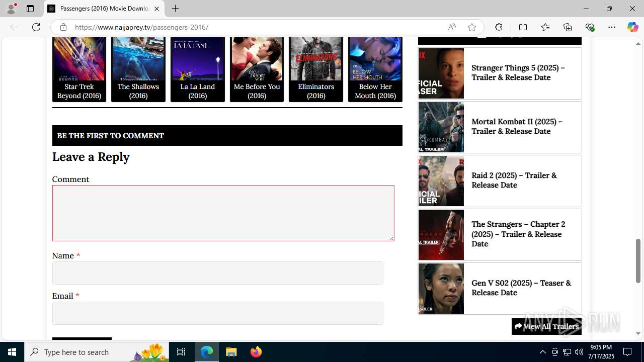Open Raid 2 (2025) trailer link
Image resolution: width=644 pixels, height=362 pixels.
(x=514, y=180)
